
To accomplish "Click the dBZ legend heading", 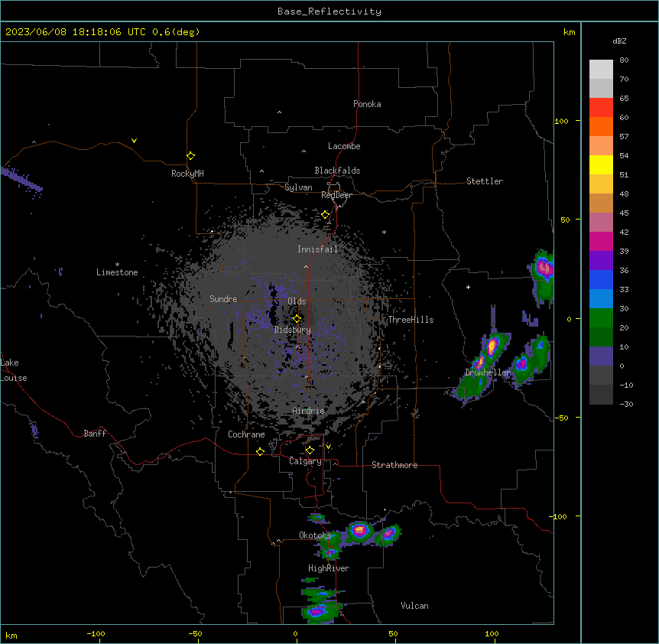I will (619, 41).
